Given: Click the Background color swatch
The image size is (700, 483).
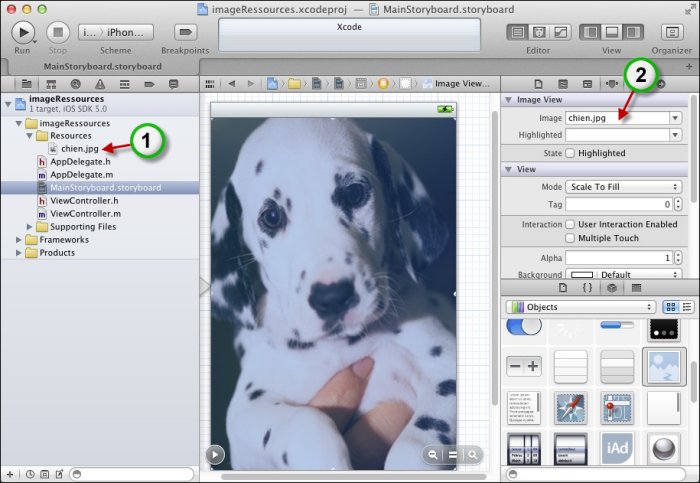Looking at the screenshot, I should [x=582, y=274].
